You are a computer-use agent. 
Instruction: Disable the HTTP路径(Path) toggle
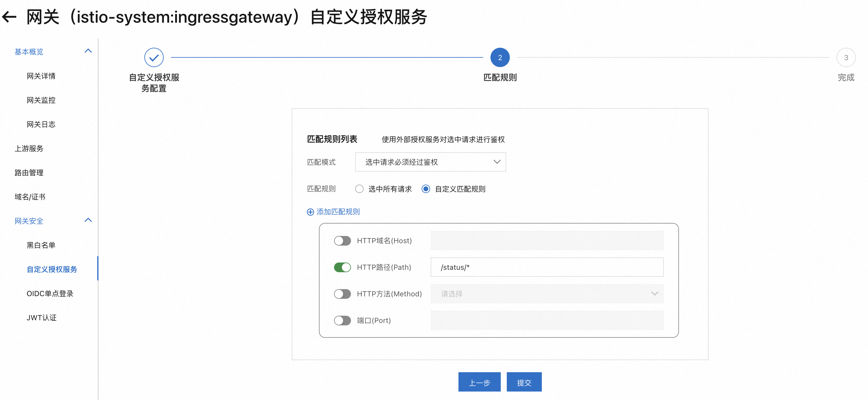point(342,267)
